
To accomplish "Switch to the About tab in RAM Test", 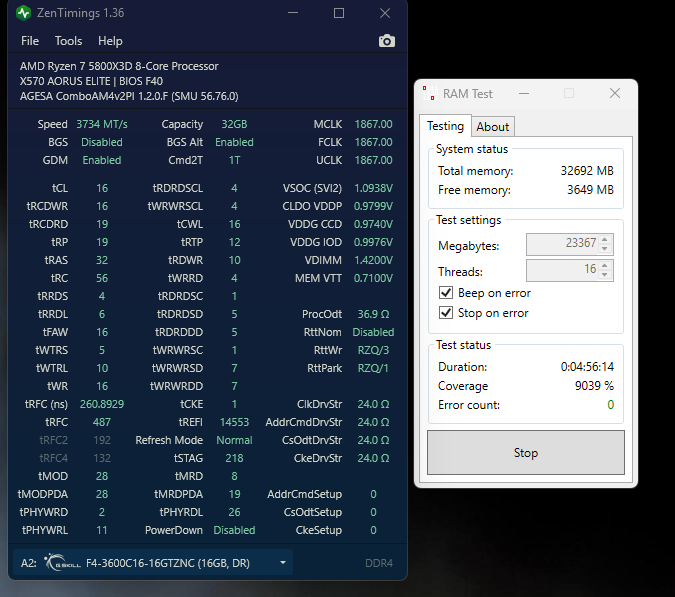I will [492, 127].
